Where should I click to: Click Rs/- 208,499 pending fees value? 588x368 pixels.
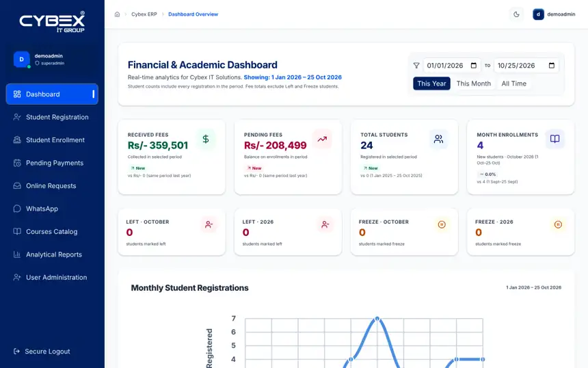click(x=276, y=145)
